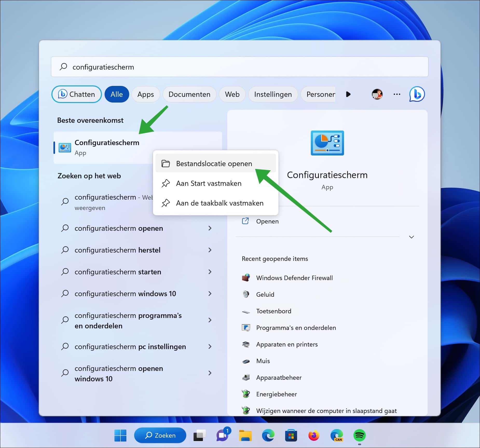This screenshot has height=448, width=480.
Task: Click the Chatten button
Action: coord(77,94)
